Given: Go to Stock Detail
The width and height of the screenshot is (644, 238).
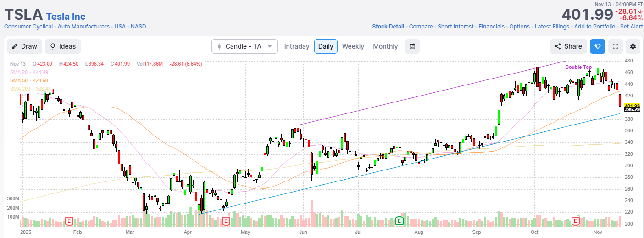Looking at the screenshot, I should (388, 27).
